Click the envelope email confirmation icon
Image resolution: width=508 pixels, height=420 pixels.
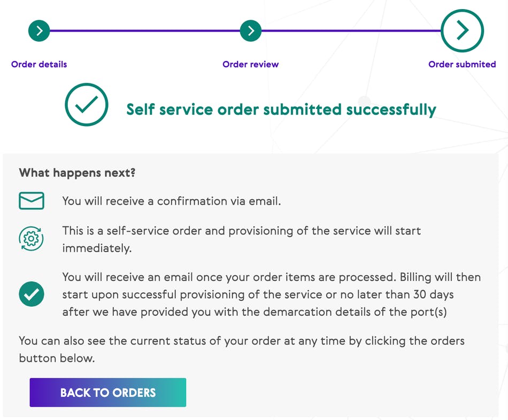click(32, 201)
